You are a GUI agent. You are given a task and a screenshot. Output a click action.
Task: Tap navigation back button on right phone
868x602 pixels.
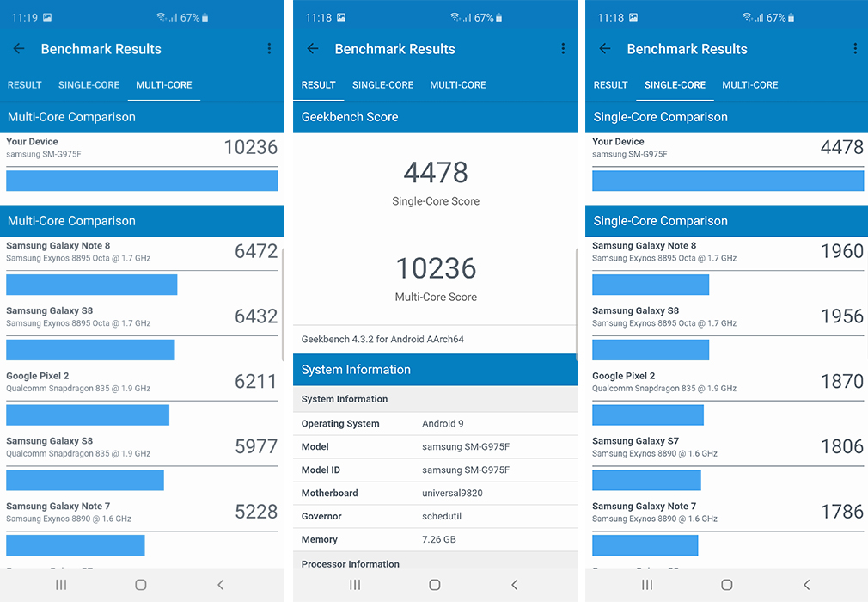click(x=807, y=584)
